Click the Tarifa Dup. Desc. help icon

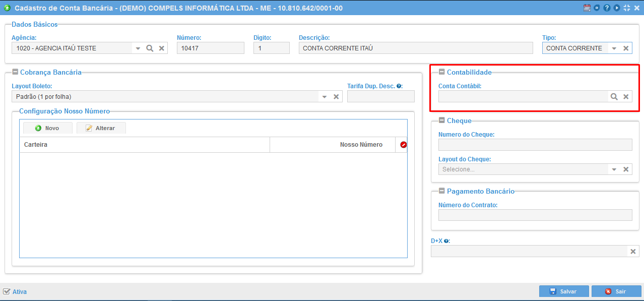(x=399, y=86)
